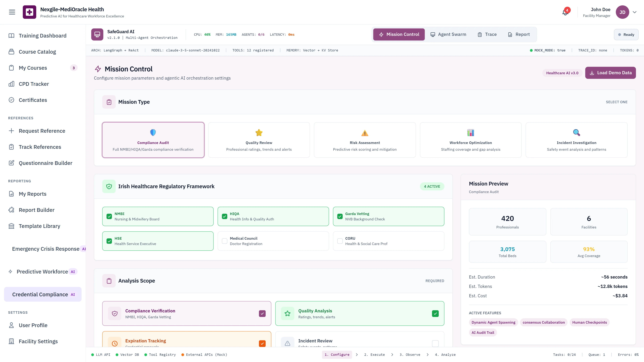Click the Healthcare AI v3.0 badge
The image size is (644, 362).
pos(562,73)
